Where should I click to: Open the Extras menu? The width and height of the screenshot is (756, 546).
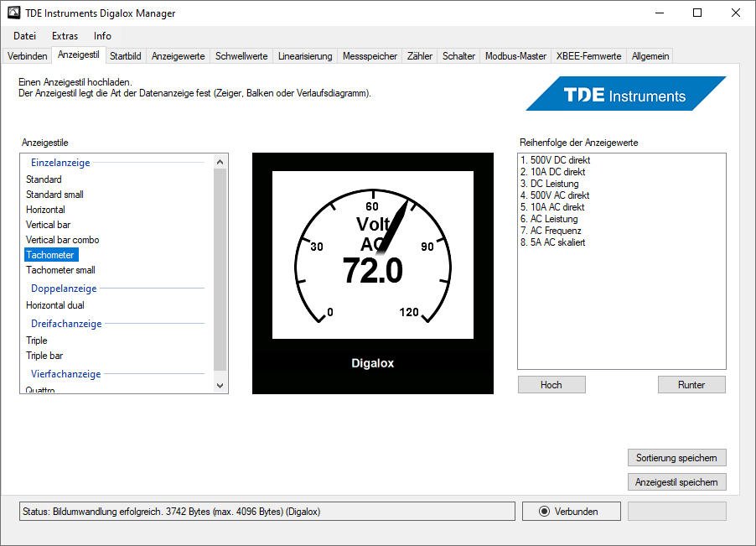point(65,36)
